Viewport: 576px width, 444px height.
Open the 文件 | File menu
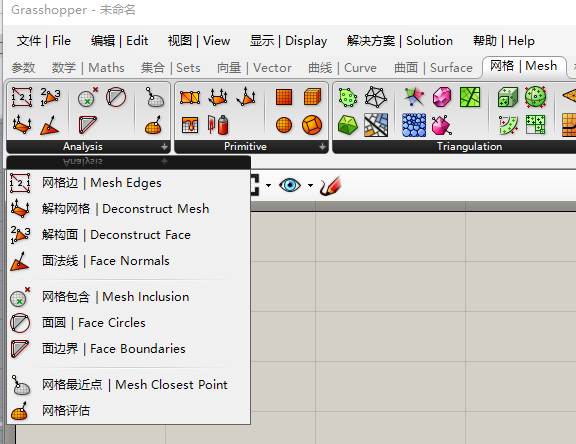[43, 41]
